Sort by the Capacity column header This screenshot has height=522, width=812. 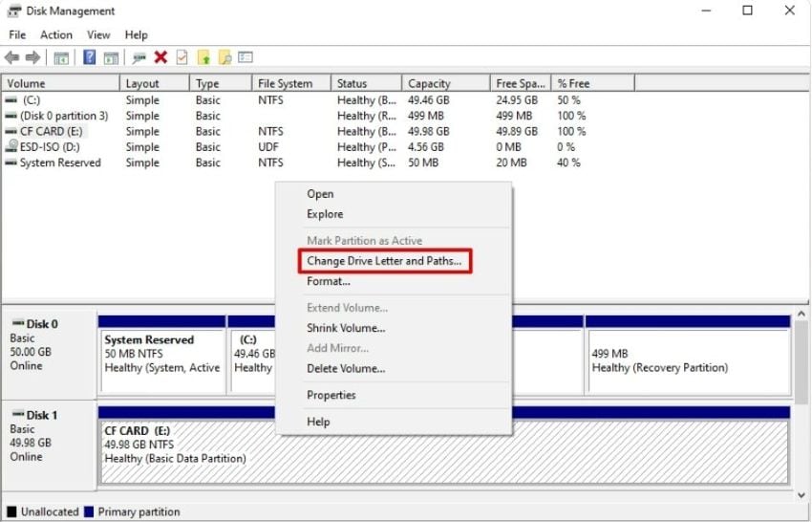446,83
